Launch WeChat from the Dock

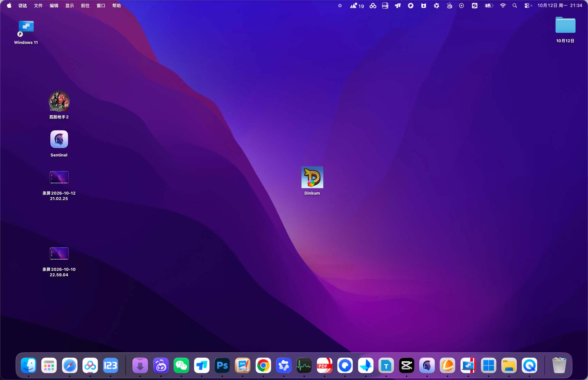pos(181,365)
